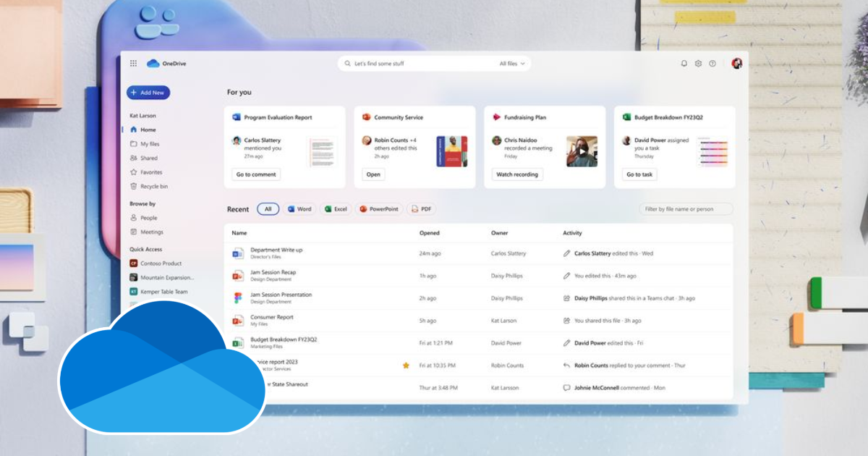
Task: Click the Watch recording button
Action: [517, 174]
